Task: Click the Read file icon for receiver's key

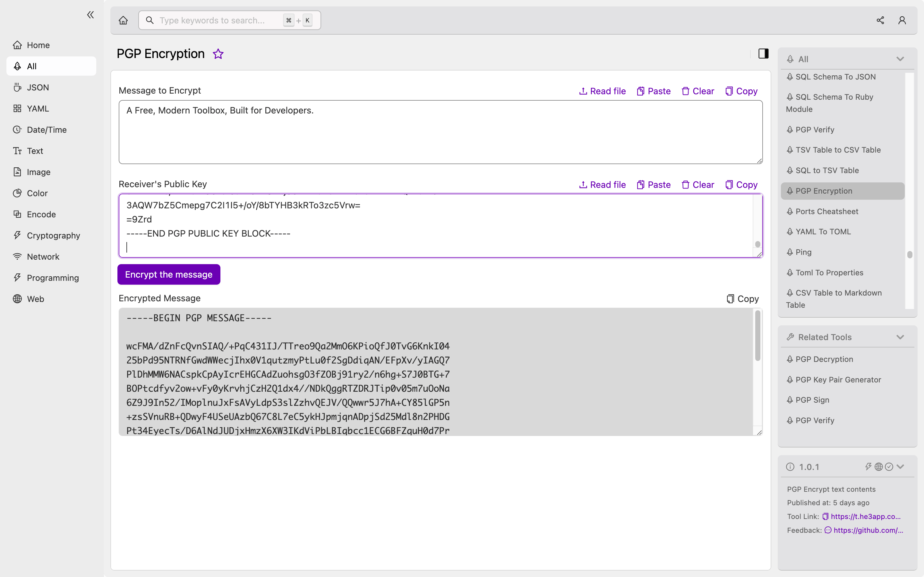Action: click(583, 184)
